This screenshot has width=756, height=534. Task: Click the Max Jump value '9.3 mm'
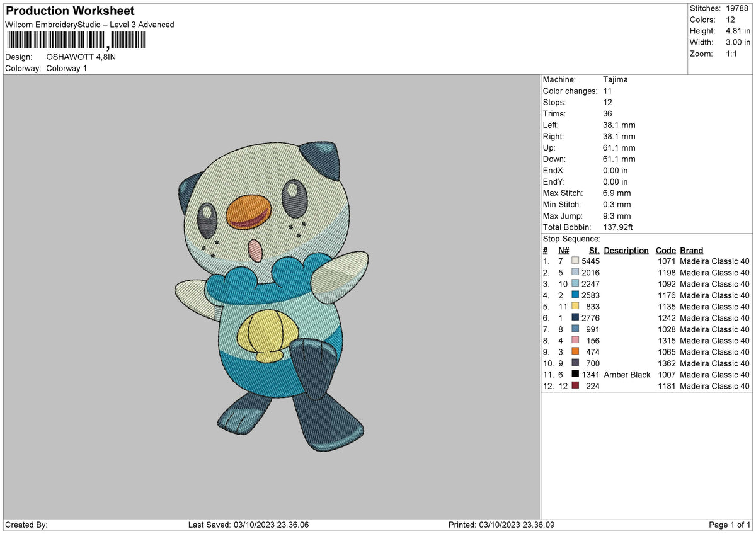click(617, 215)
